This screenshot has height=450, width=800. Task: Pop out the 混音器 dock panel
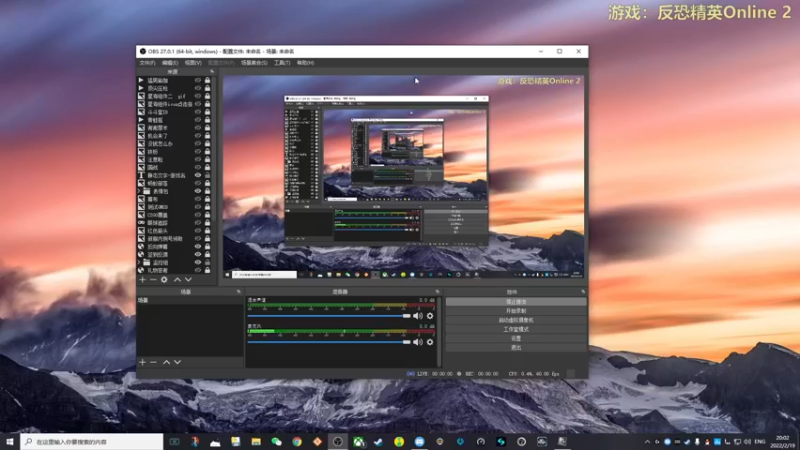437,292
